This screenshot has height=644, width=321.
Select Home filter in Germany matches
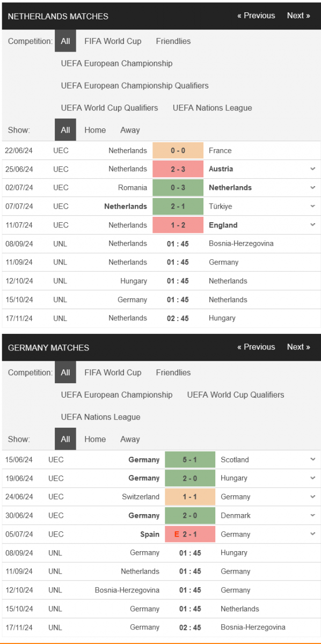95,439
